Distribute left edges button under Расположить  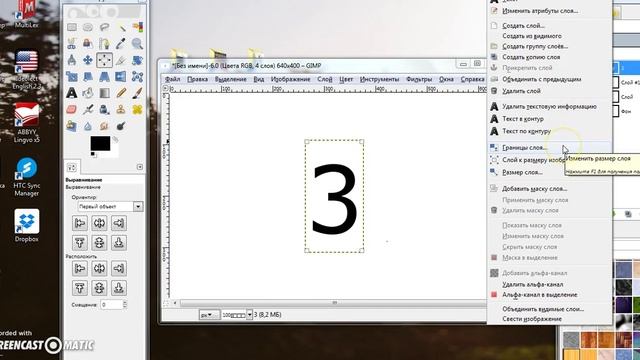coord(80,269)
